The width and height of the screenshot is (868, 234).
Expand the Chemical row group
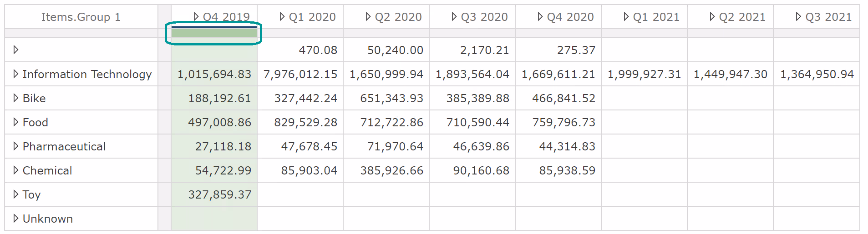pyautogui.click(x=16, y=170)
